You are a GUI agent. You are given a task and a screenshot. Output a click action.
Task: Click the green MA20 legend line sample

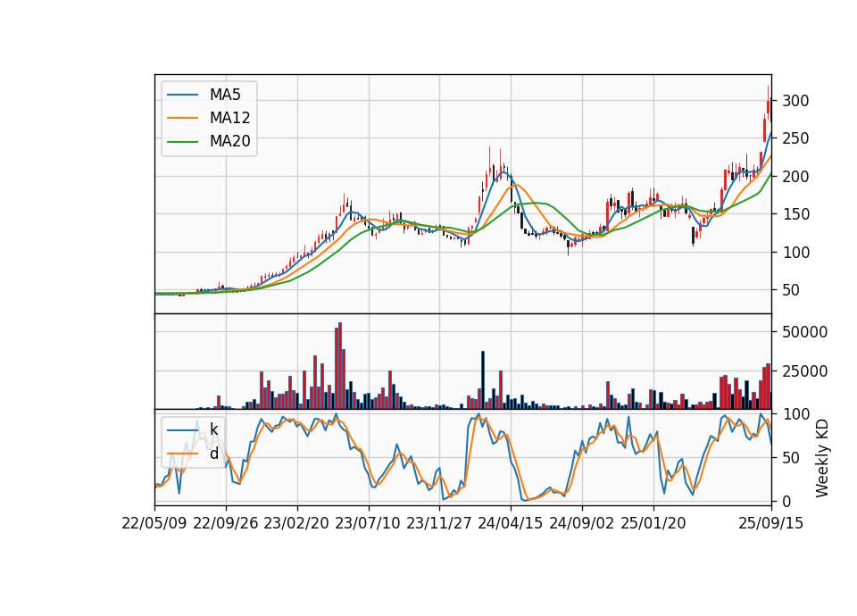182,142
